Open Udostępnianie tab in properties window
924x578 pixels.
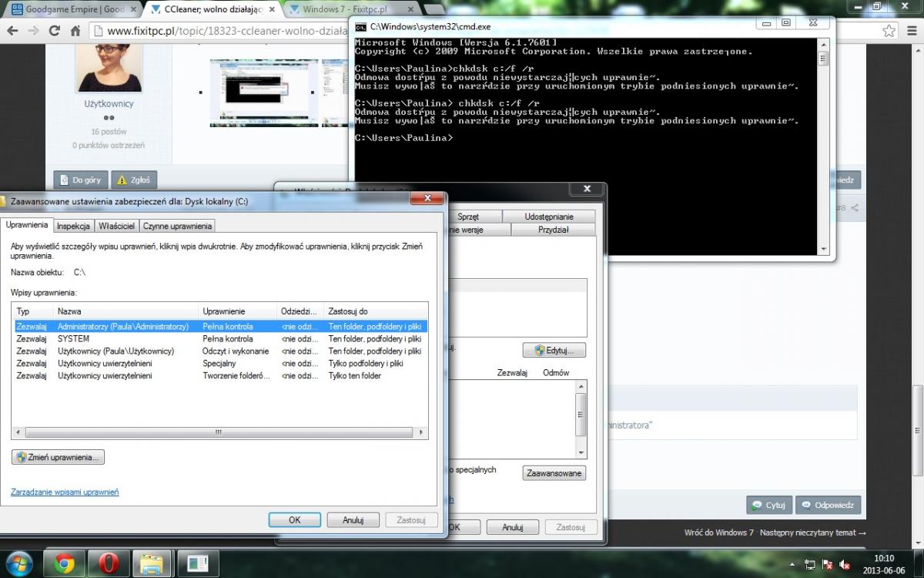(x=549, y=217)
